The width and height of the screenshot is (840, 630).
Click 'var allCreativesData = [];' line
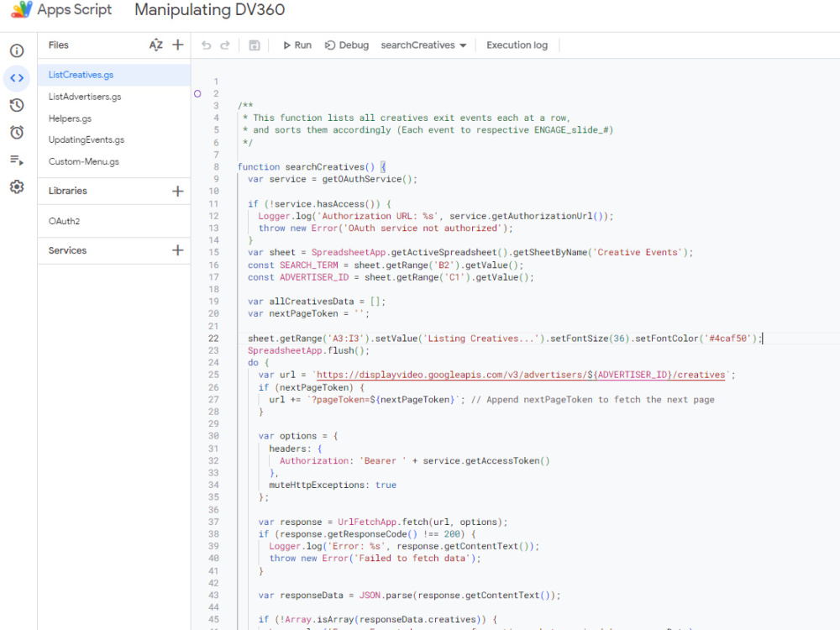pyautogui.click(x=317, y=302)
